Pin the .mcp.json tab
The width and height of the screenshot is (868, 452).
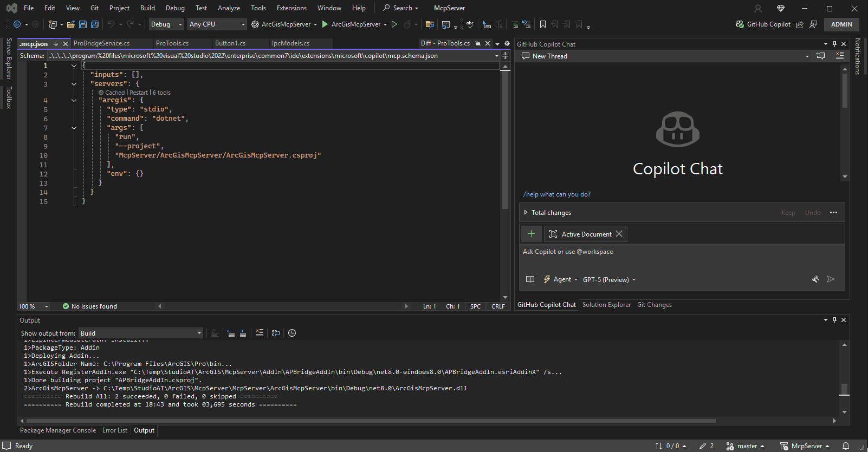56,44
